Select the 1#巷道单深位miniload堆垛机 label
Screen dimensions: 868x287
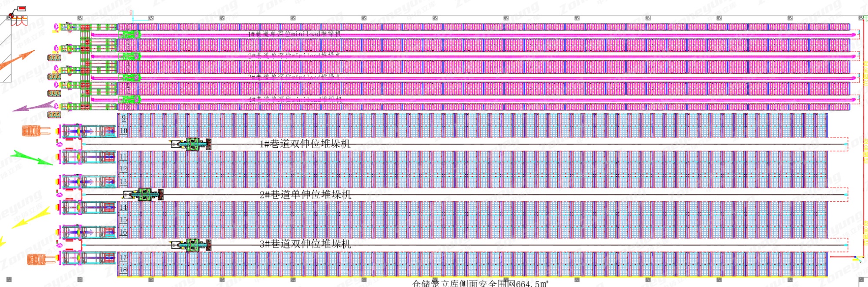(294, 33)
